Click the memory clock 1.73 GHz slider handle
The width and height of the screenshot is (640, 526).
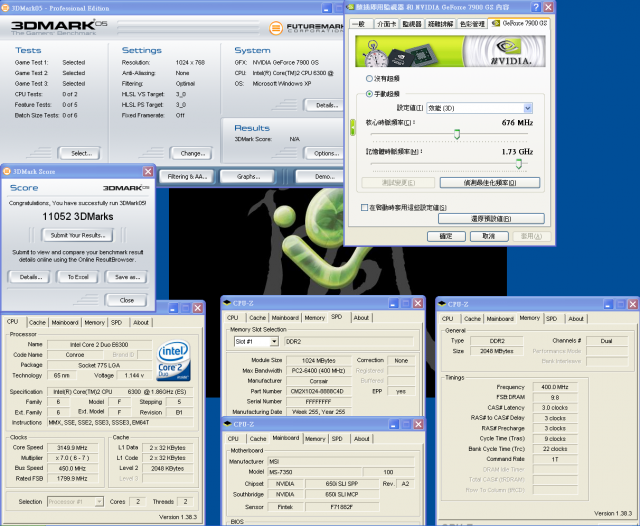(518, 164)
